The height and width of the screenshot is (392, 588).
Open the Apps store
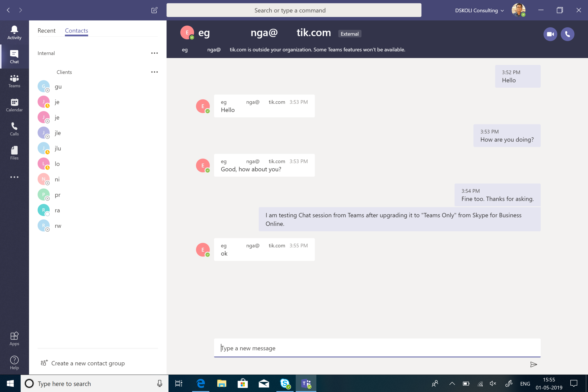pos(14,339)
